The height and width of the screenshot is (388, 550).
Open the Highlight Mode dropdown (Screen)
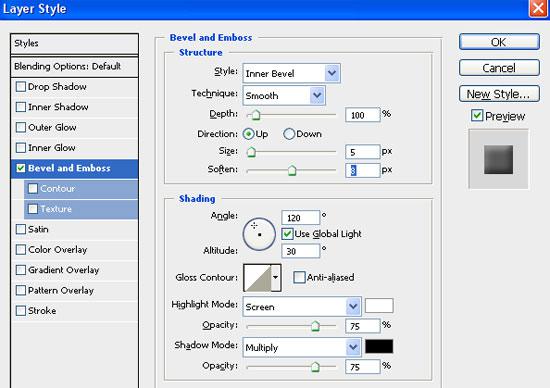point(302,307)
